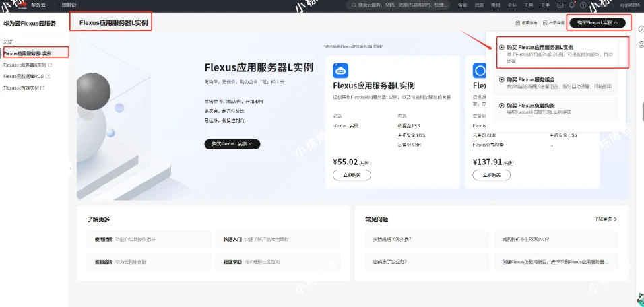Click the plus icon beside 购买 Flexus服务组合
The image size is (644, 307).
point(501,80)
